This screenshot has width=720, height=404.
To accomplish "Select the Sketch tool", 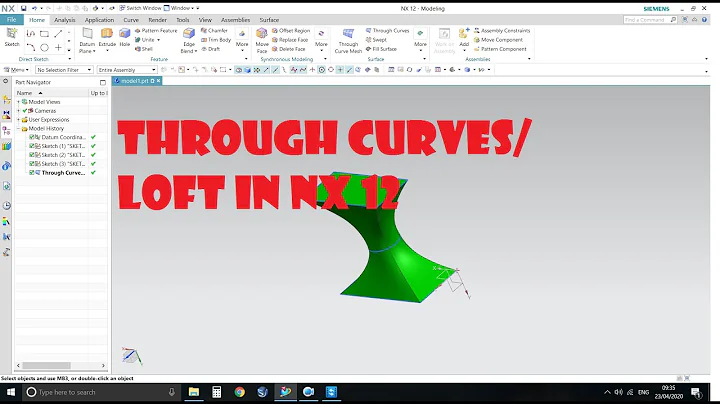I will click(x=12, y=37).
